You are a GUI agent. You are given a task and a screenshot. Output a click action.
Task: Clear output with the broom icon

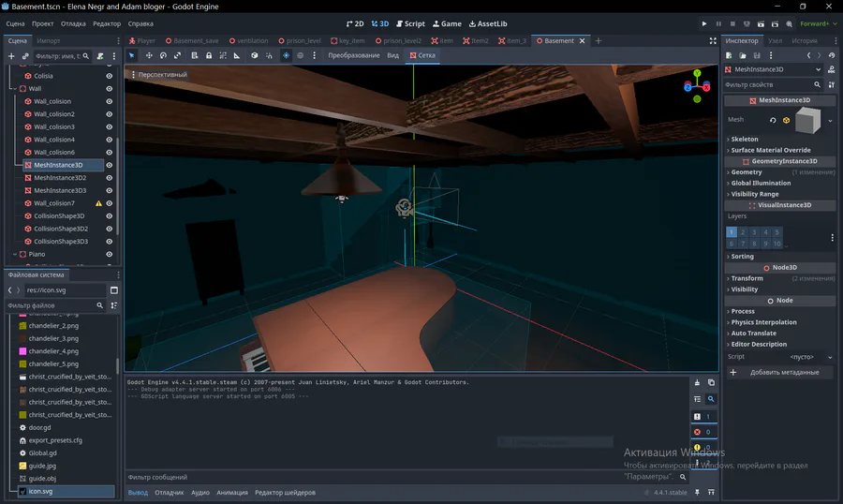[697, 382]
